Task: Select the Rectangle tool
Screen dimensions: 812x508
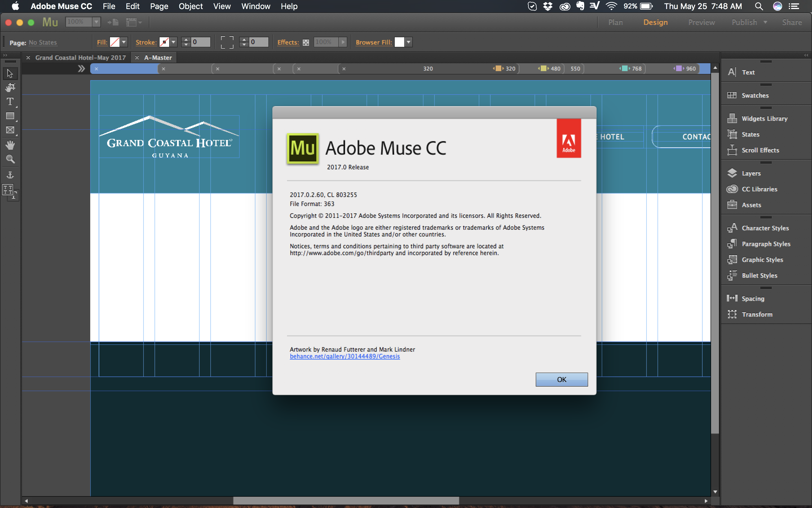Action: [10, 116]
